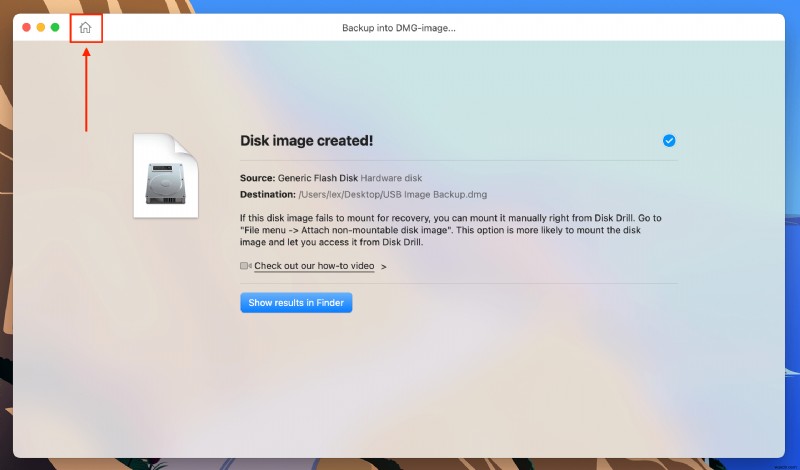Click the Show results in Finder button
The image size is (800, 470).
point(296,303)
